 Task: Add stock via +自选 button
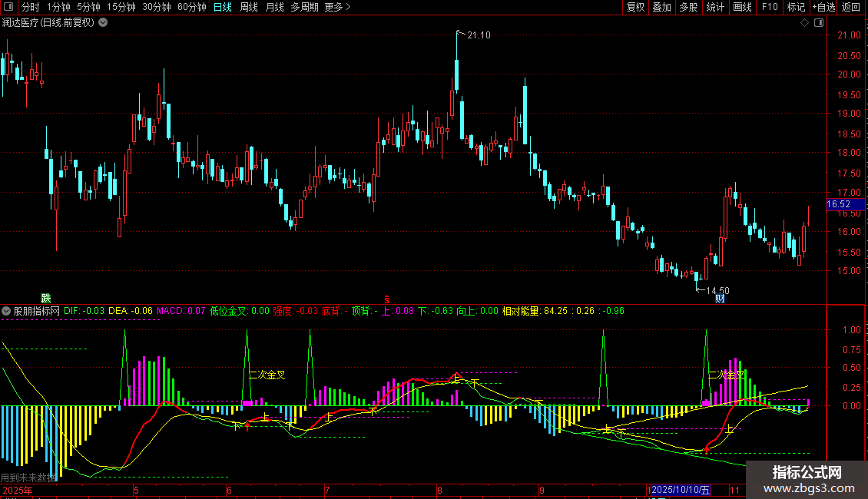coord(823,7)
